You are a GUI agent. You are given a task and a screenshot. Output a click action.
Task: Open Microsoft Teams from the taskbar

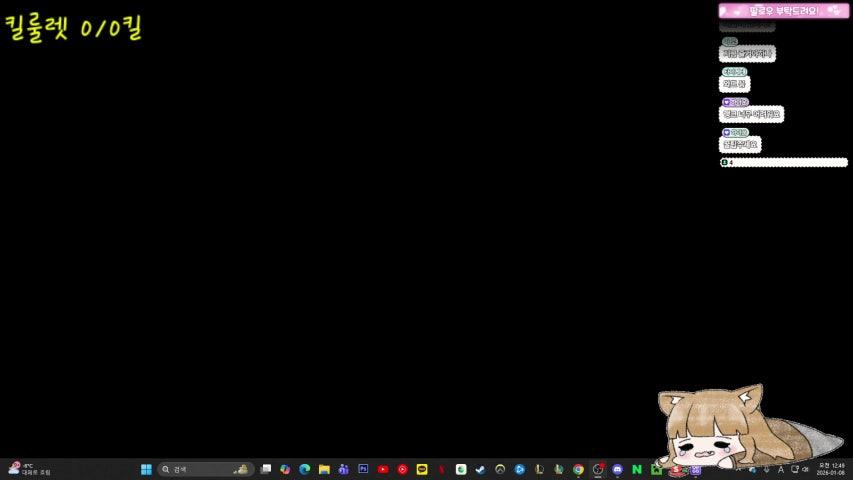[x=344, y=469]
